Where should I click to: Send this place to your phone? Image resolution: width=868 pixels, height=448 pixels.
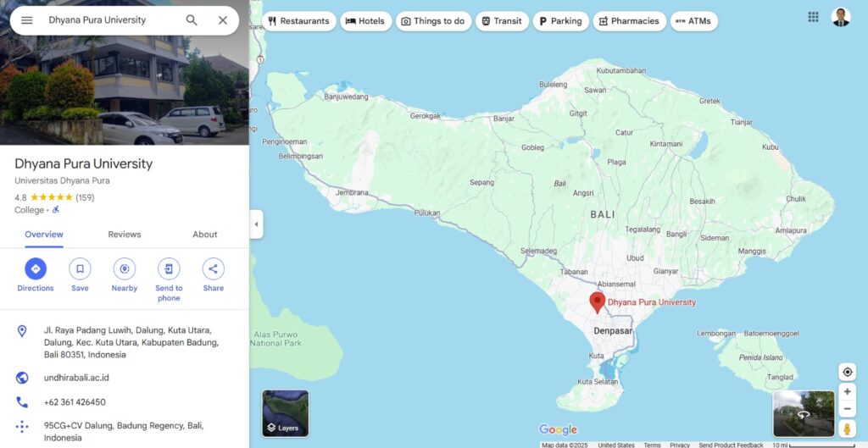pos(169,269)
